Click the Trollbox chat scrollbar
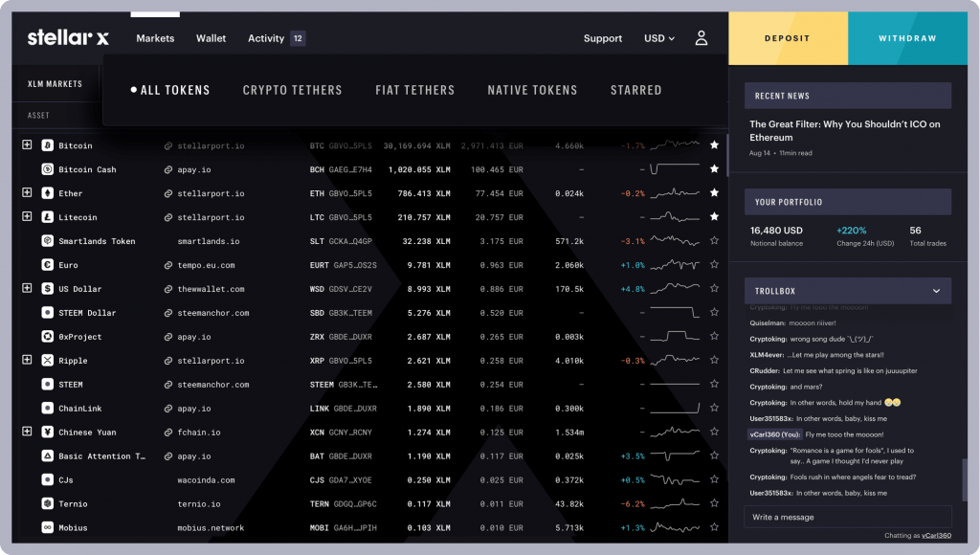This screenshot has width=980, height=555. click(x=965, y=480)
